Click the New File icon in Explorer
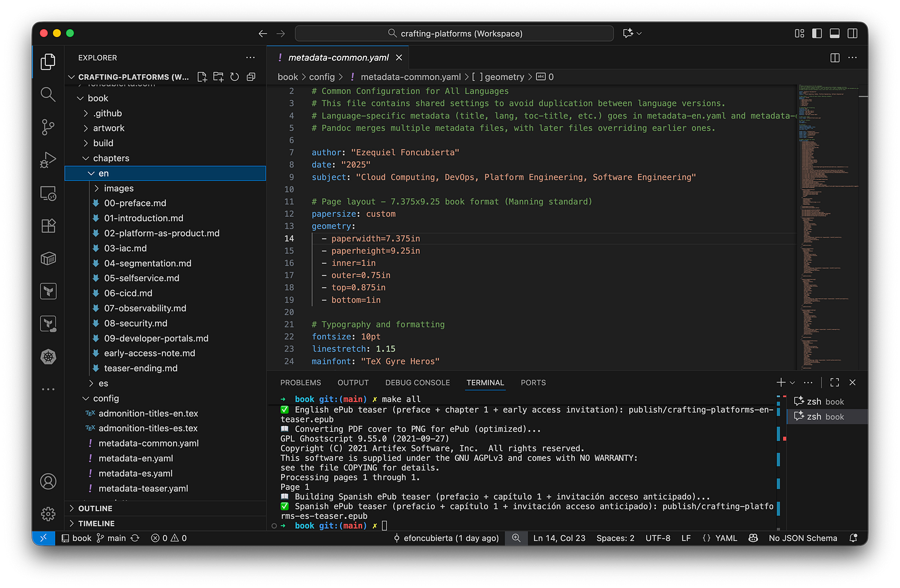This screenshot has width=900, height=588. tap(202, 77)
